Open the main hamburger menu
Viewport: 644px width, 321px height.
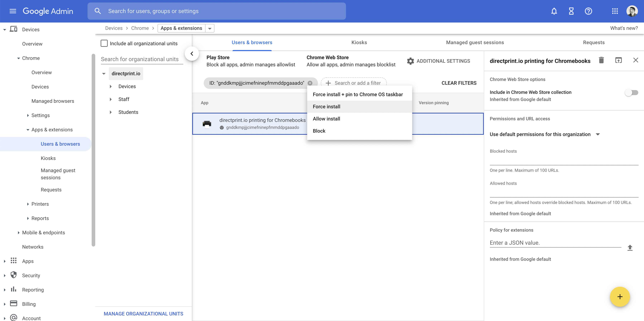13,11
